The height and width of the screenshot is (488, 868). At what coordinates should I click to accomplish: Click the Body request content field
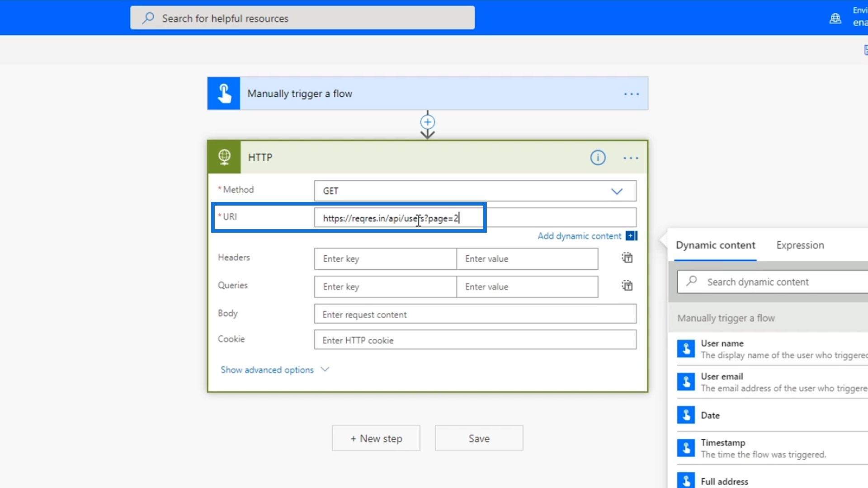(x=475, y=314)
